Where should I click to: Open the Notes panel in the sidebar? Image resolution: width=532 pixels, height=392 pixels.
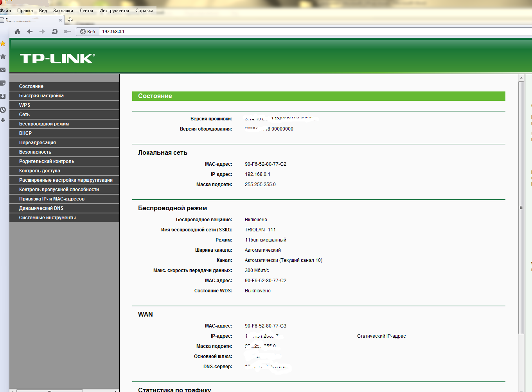tap(3, 83)
